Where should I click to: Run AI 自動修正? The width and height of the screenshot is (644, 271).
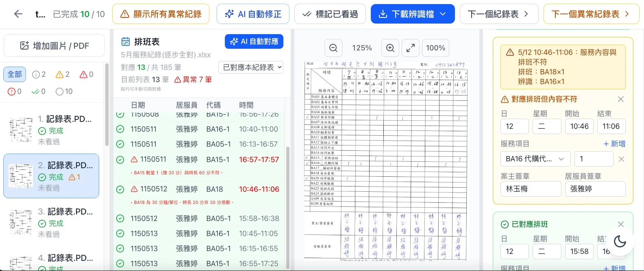click(253, 14)
